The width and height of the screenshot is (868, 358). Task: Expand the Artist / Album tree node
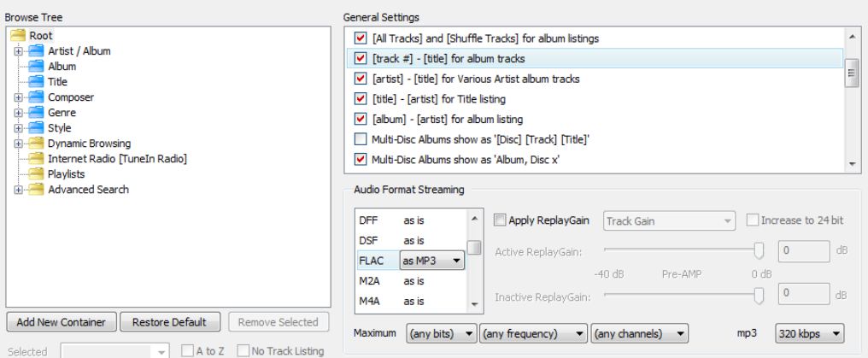coord(18,51)
